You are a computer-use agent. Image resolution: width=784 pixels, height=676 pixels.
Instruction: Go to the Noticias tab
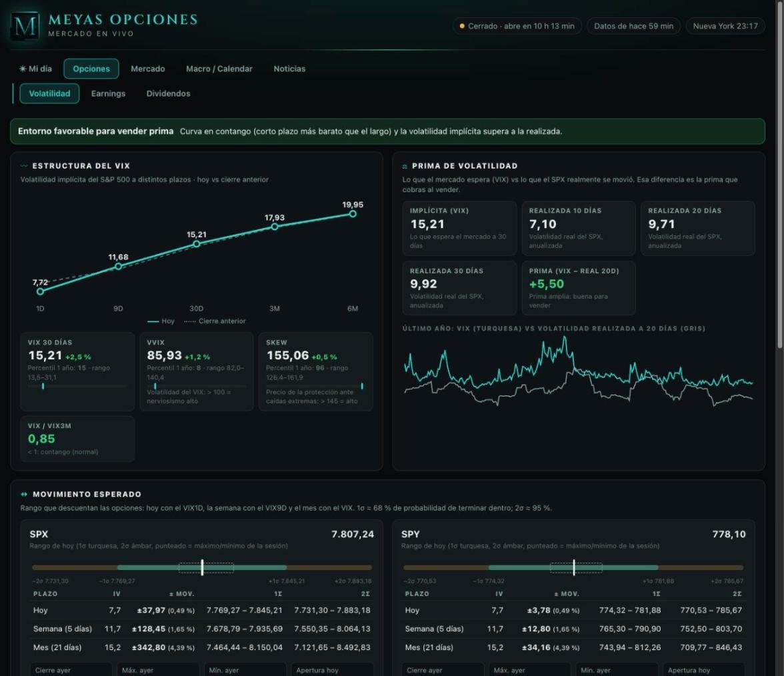[x=289, y=69]
